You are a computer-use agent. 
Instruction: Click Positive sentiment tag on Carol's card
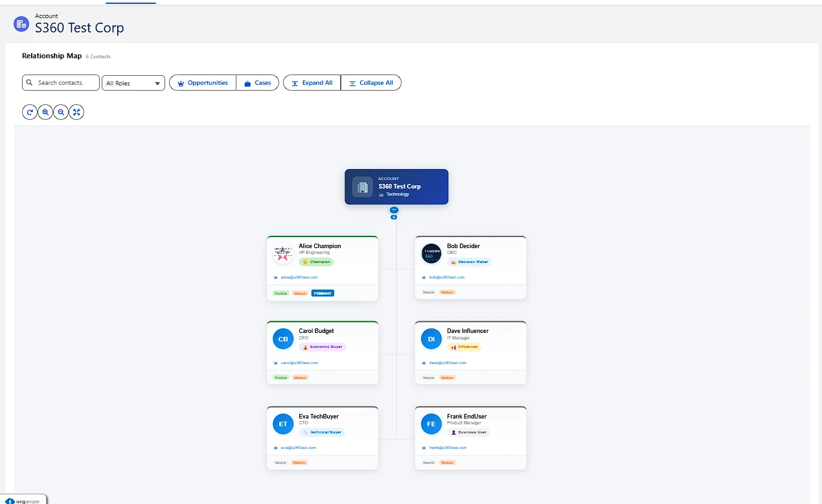tap(280, 378)
